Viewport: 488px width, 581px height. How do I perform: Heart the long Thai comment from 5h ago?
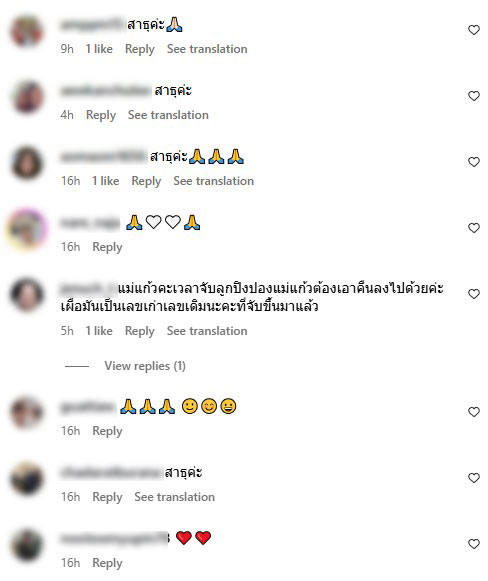click(x=474, y=294)
